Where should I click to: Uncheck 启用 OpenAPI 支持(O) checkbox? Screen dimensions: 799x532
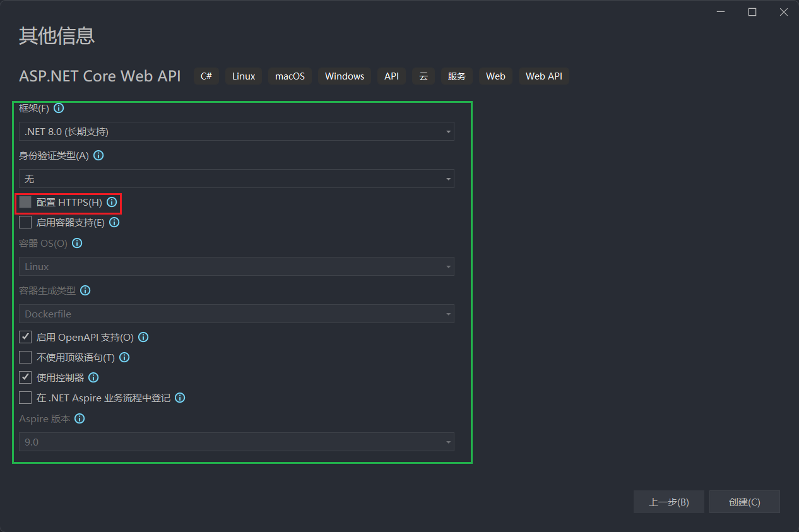point(25,338)
